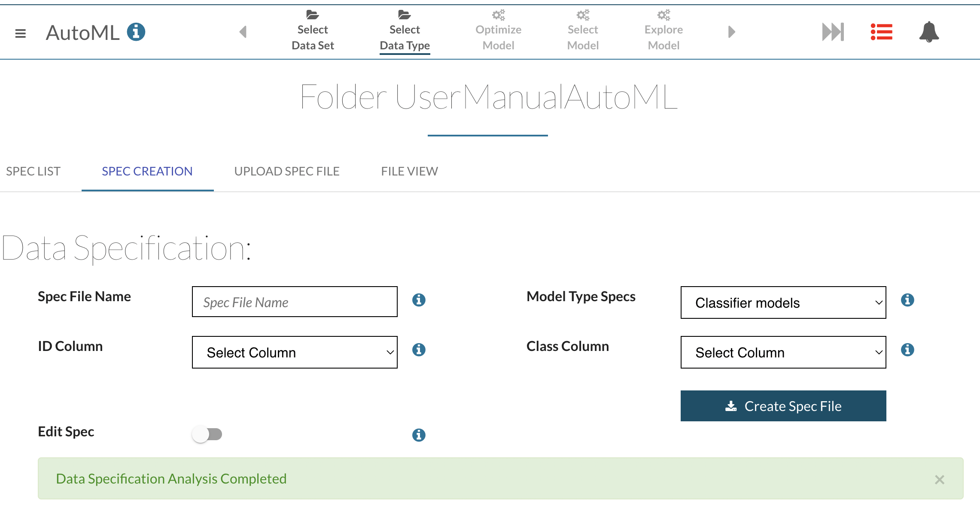
Task: Click the left arrow workflow navigation icon
Action: pyautogui.click(x=243, y=32)
